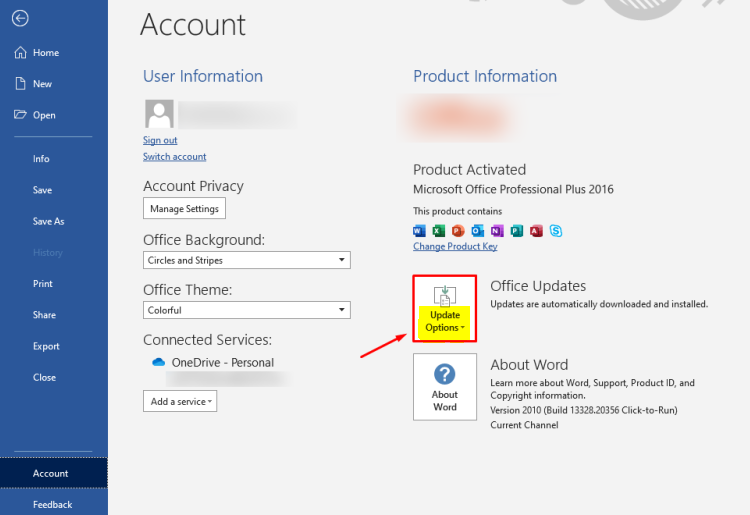Click the OneDrive cloud icon
The width and height of the screenshot is (750, 515).
158,362
